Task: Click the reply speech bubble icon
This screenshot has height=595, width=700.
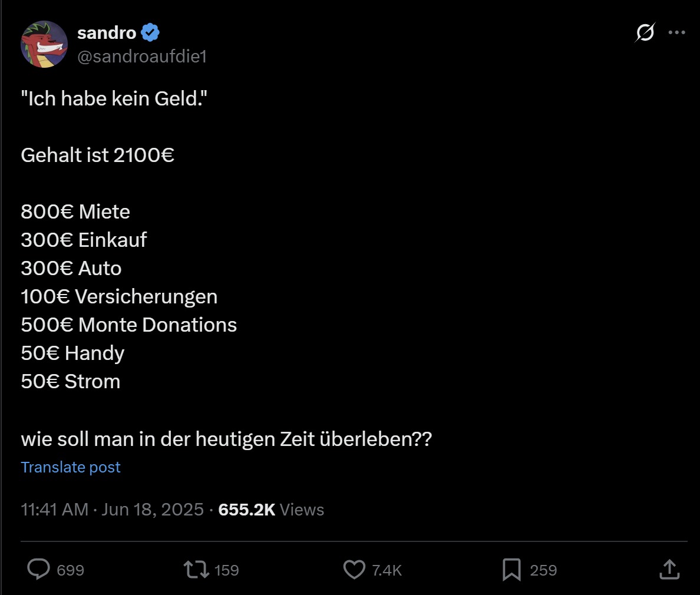Action: pyautogui.click(x=39, y=569)
